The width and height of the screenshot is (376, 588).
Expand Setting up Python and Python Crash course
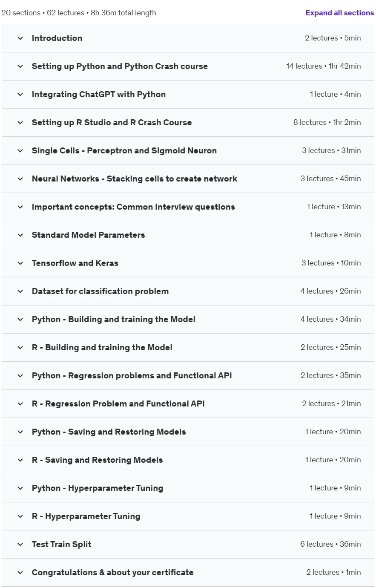tap(188, 66)
